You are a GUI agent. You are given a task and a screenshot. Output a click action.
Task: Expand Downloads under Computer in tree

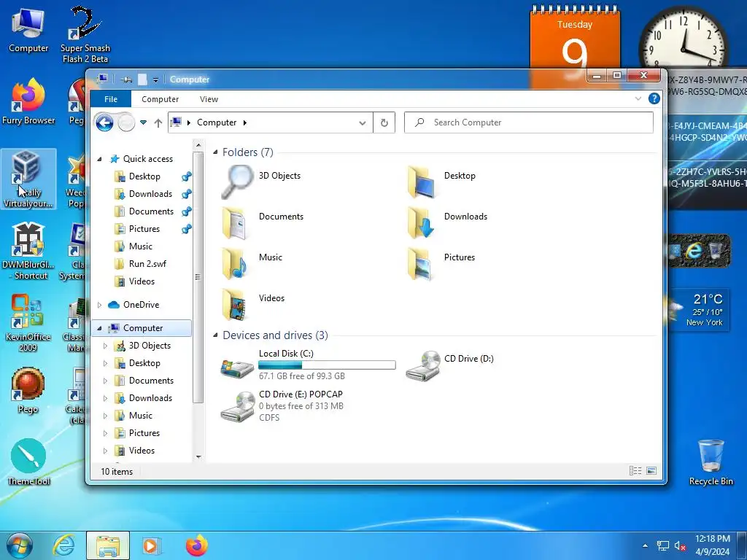(105, 398)
